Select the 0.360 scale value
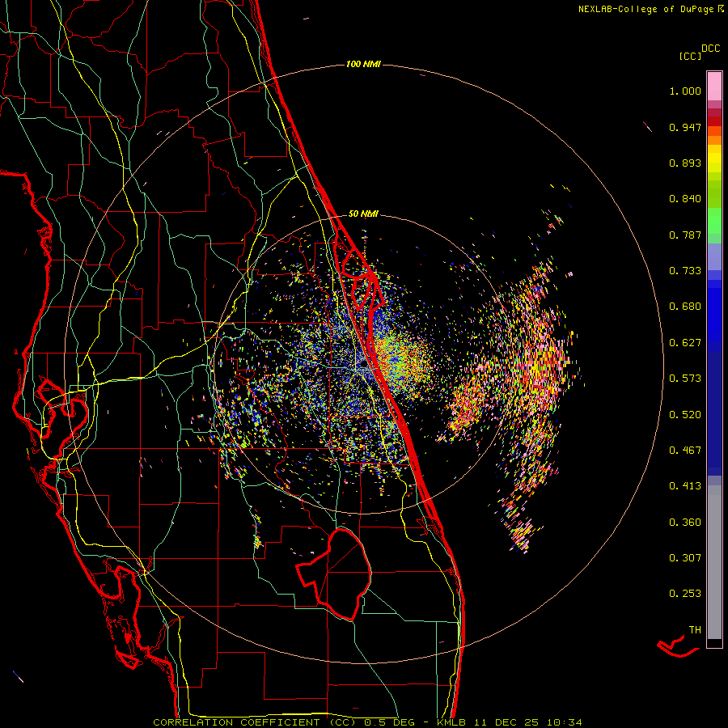The height and width of the screenshot is (728, 728). (685, 523)
